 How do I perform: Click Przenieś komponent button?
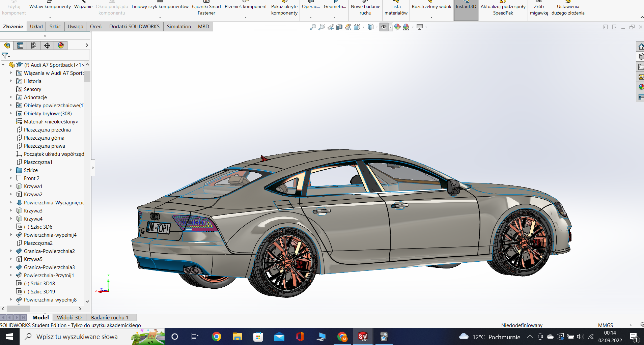pyautogui.click(x=246, y=9)
